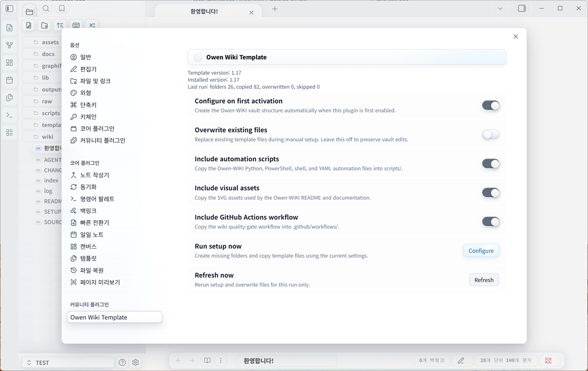
Task: Click the Refresh button
Action: tap(484, 280)
